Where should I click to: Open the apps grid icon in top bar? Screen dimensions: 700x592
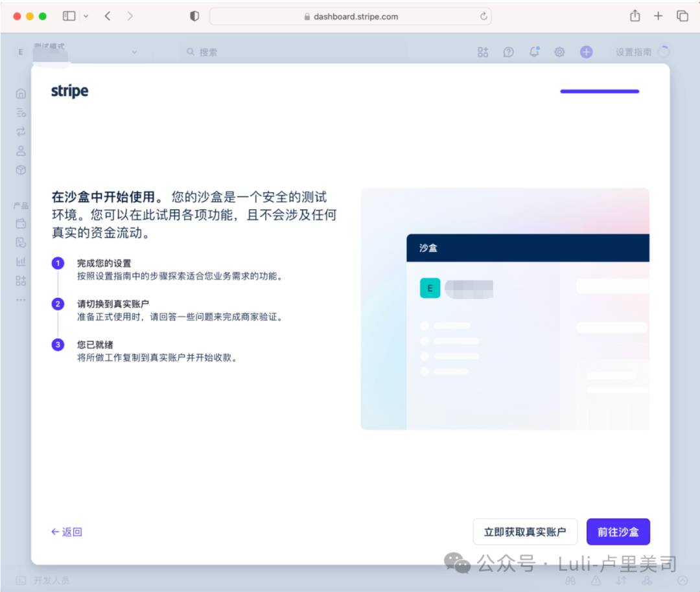point(483,52)
